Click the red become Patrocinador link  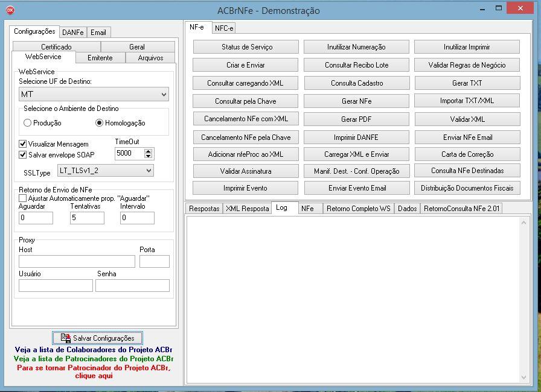94,371
